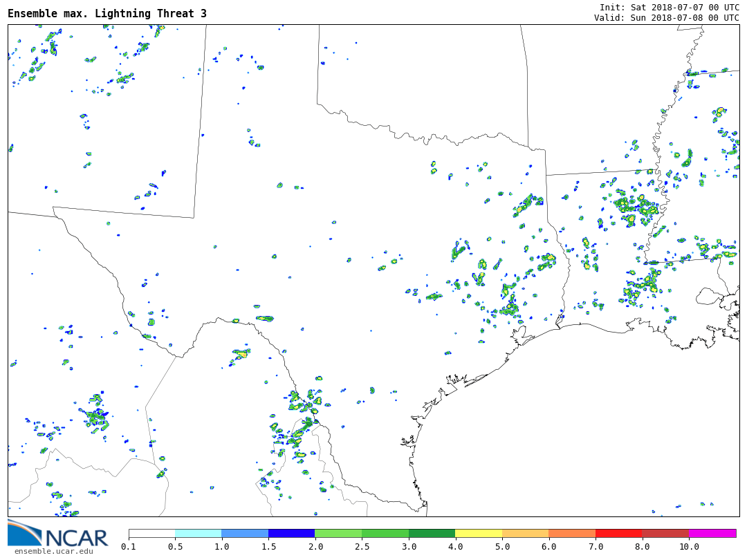This screenshot has width=747, height=560.
Task: Click the dark green 3.0–4.0 swatch
Action: [432, 533]
